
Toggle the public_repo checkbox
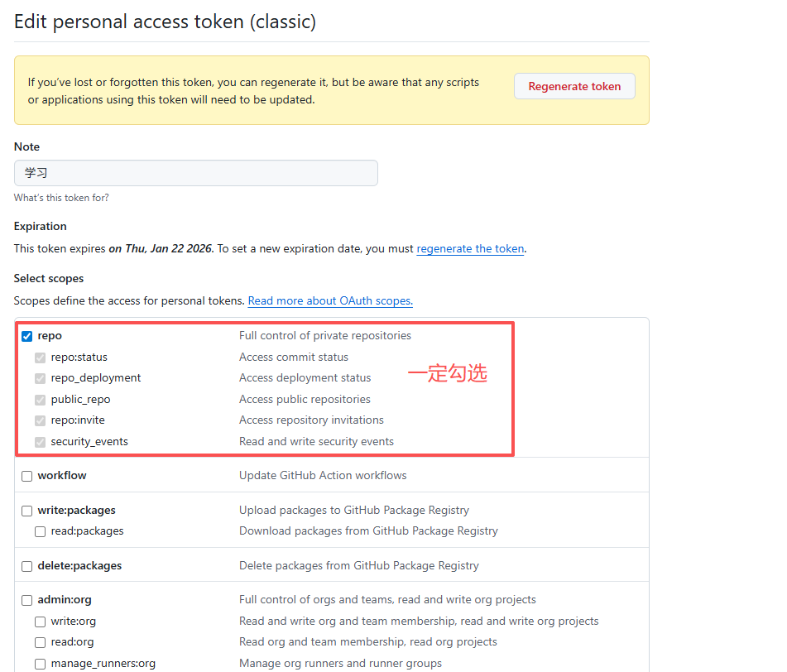[x=40, y=399]
